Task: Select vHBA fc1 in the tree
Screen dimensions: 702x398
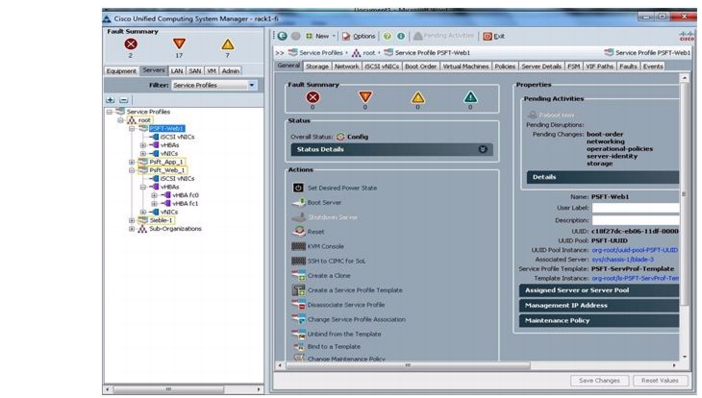Action: (x=185, y=203)
